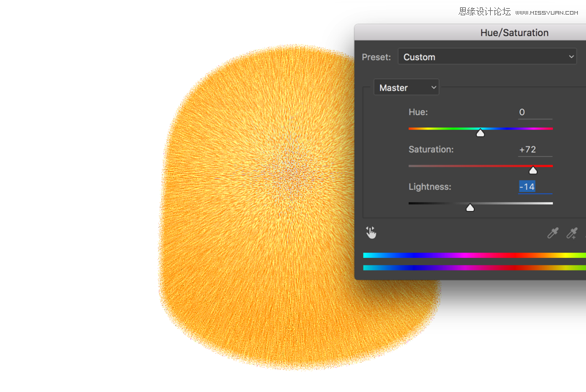Click the Saturation label text

[431, 149]
